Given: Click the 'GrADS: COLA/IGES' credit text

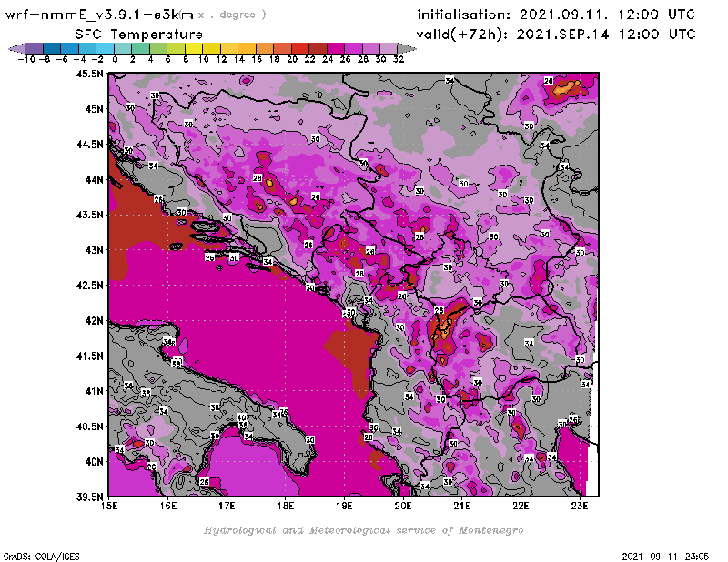Looking at the screenshot, I should pyautogui.click(x=41, y=557).
